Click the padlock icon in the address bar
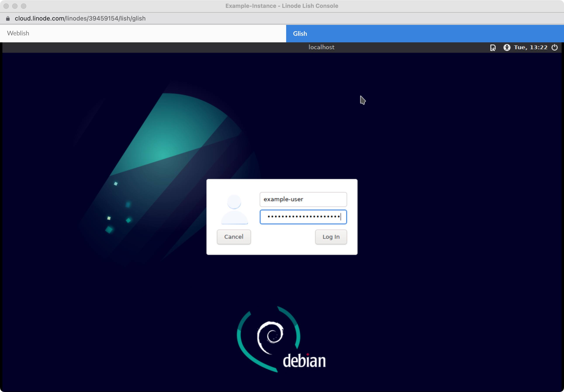 8,18
